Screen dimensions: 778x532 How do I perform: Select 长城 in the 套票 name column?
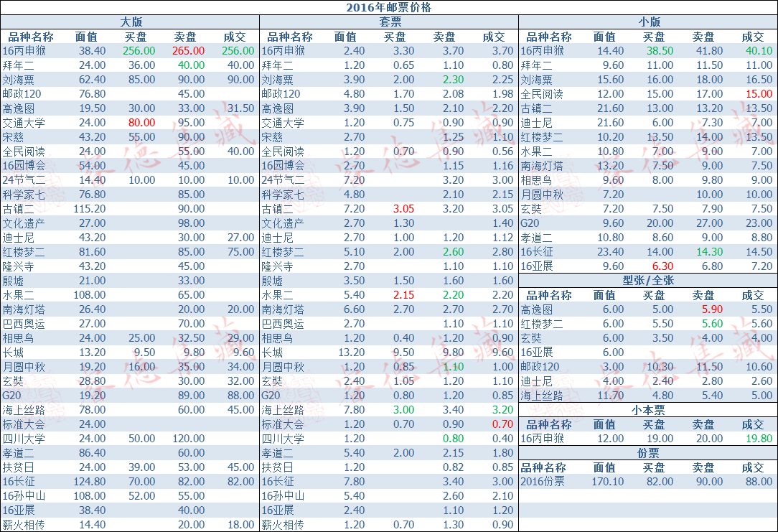(x=272, y=353)
